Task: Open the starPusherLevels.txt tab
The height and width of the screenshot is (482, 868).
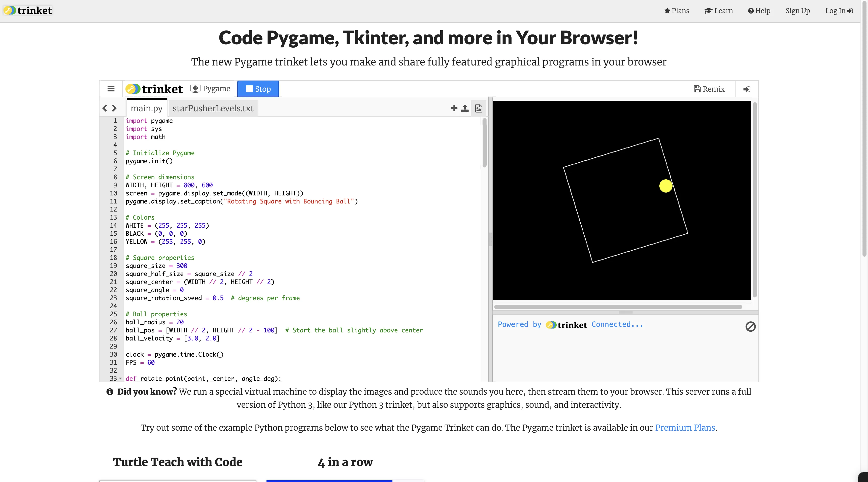Action: [x=213, y=108]
